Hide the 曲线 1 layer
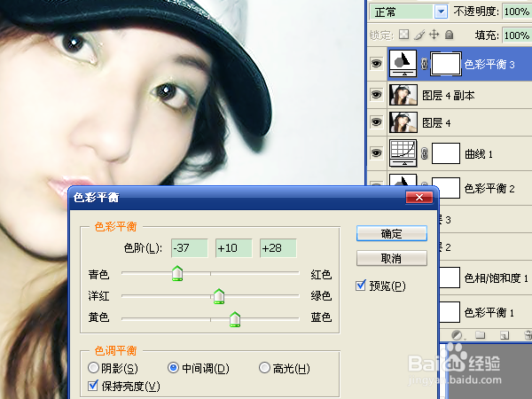This screenshot has width=532, height=399. [x=376, y=153]
